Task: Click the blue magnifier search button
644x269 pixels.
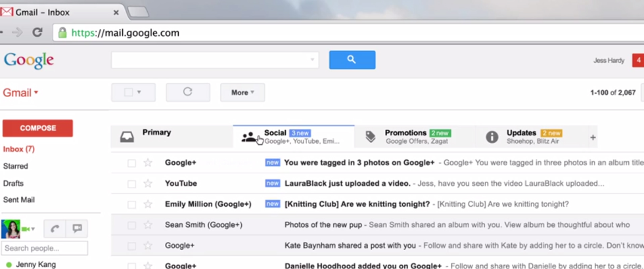Action: pyautogui.click(x=352, y=60)
